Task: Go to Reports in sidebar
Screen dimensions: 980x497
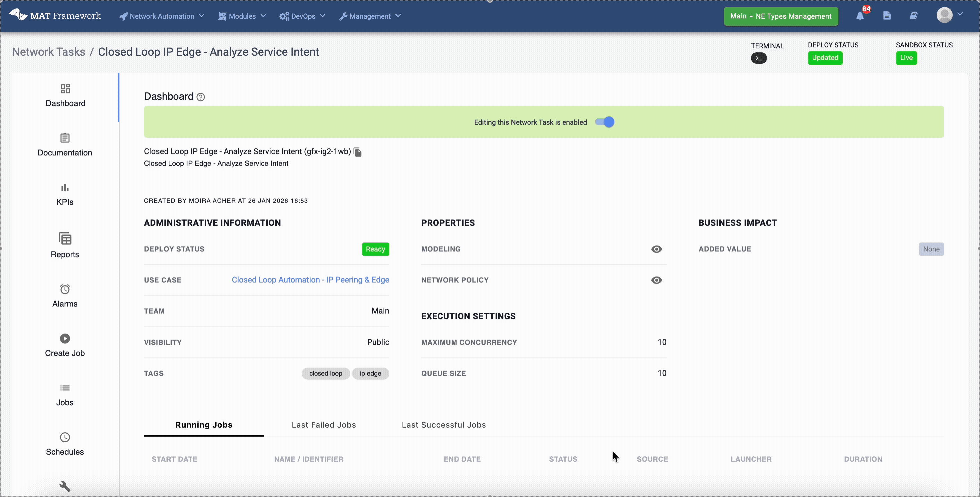Action: [x=65, y=245]
